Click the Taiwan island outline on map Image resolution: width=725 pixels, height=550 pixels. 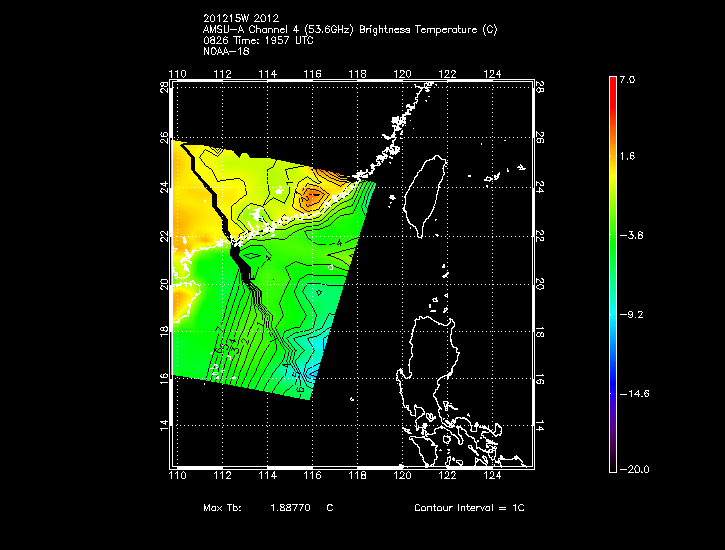430,190
